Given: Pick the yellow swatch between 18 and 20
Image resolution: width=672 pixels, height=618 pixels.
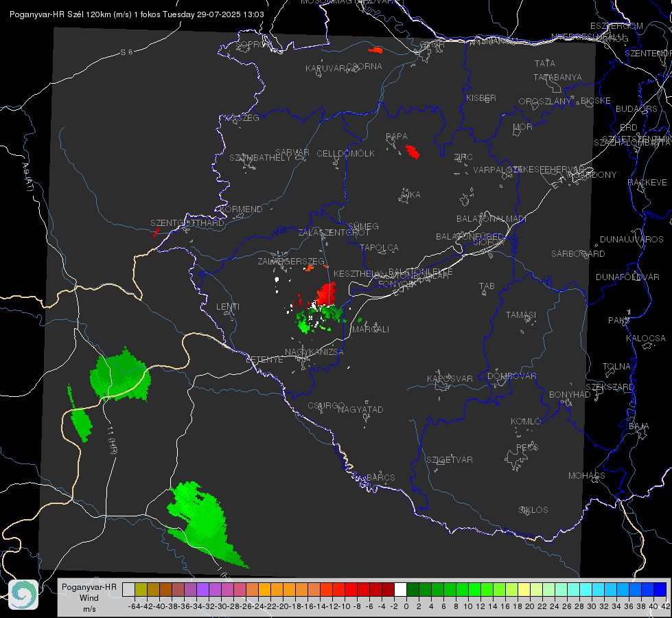Looking at the screenshot, I should (524, 589).
